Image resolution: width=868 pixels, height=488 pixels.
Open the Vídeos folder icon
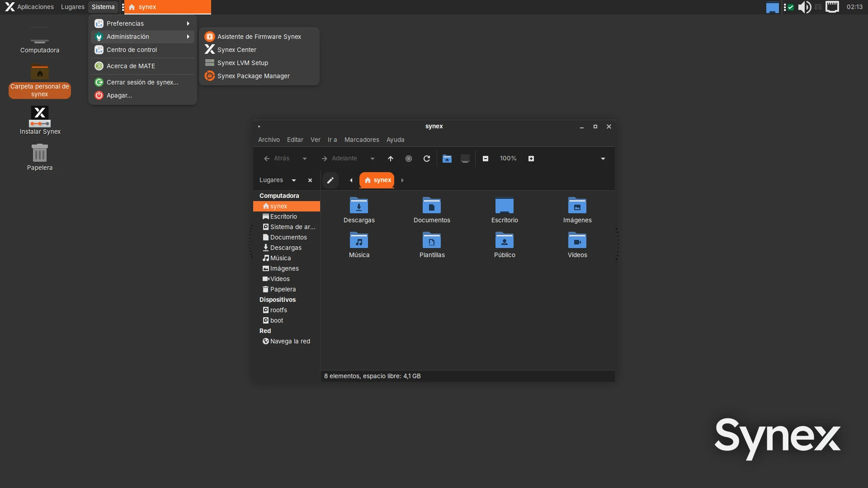577,245
